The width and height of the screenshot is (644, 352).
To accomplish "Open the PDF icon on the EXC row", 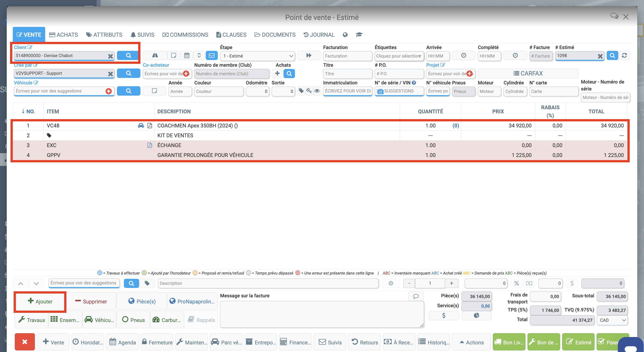I will pyautogui.click(x=150, y=145).
